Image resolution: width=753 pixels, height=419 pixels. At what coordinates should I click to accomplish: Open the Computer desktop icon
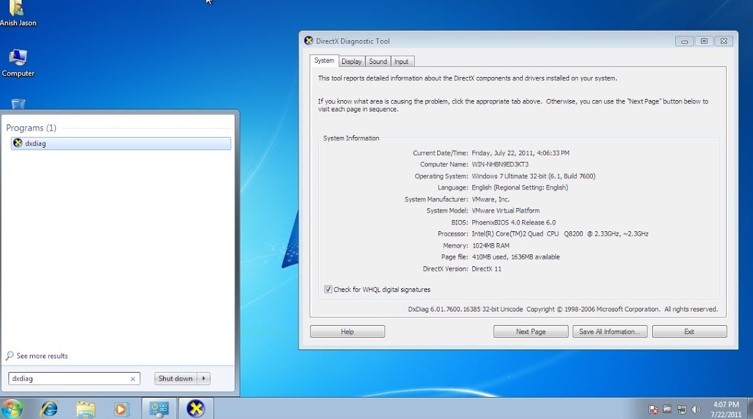(x=18, y=63)
